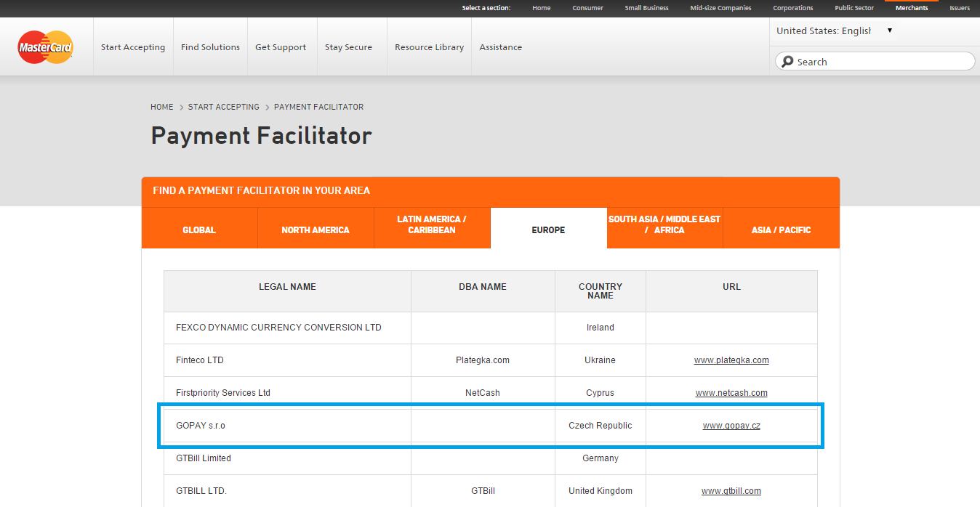This screenshot has height=507, width=980.
Task: Click the Germany country cell
Action: [601, 458]
